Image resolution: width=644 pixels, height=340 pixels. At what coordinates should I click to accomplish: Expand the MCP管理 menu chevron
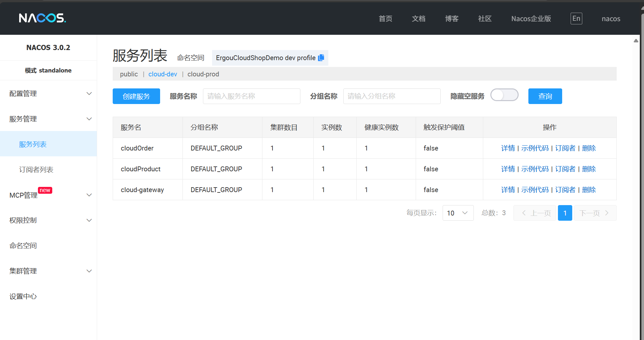tap(89, 195)
